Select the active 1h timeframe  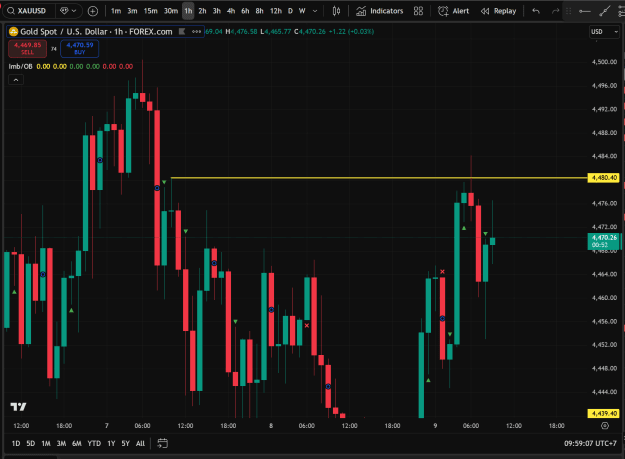tap(188, 11)
